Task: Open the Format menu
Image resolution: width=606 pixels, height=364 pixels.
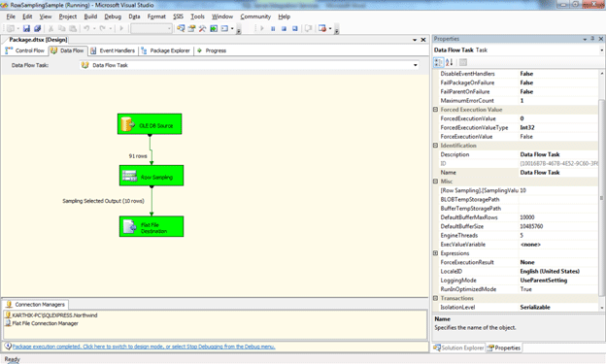Action: tap(156, 17)
